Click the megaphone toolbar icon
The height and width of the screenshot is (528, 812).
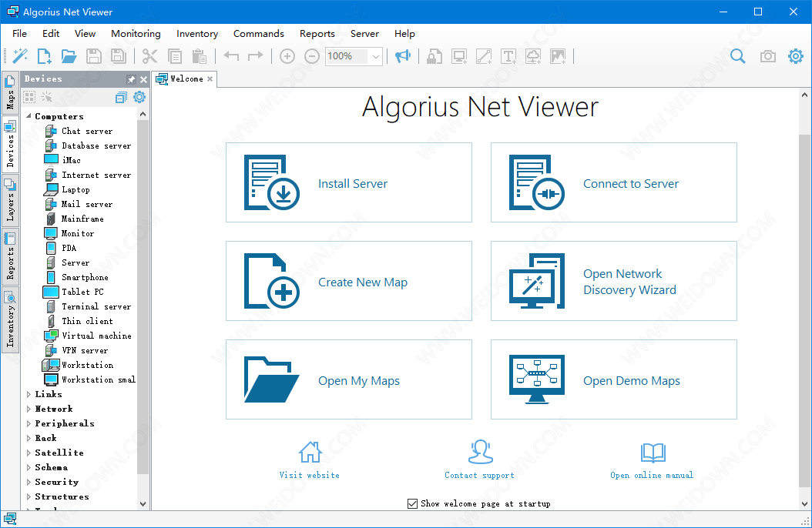[403, 56]
